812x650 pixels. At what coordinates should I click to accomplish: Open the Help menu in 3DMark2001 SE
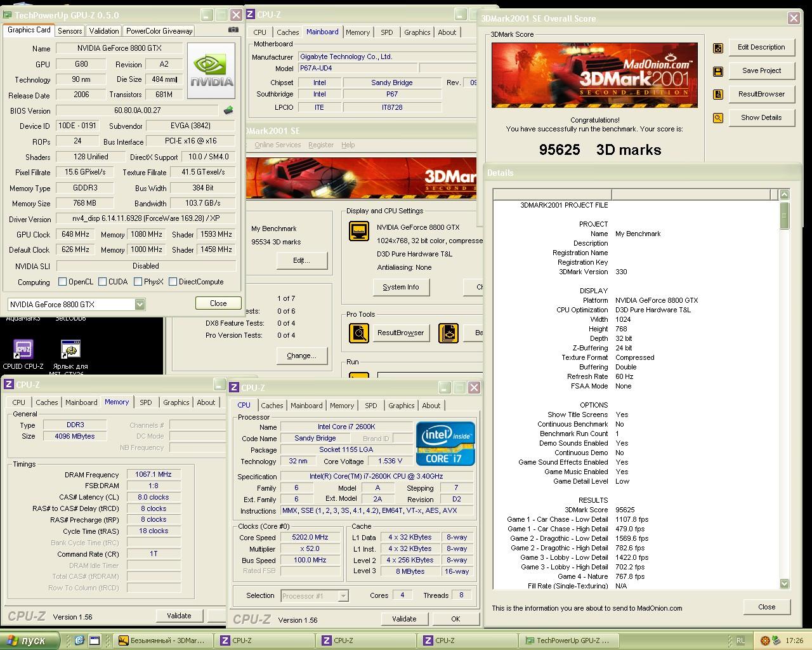tap(348, 145)
